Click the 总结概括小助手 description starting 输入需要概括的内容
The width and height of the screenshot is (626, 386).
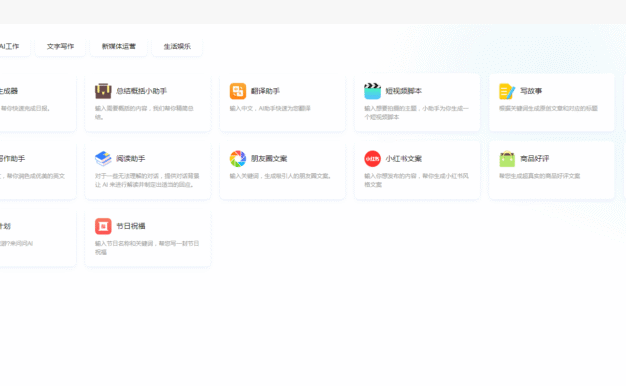pyautogui.click(x=145, y=113)
